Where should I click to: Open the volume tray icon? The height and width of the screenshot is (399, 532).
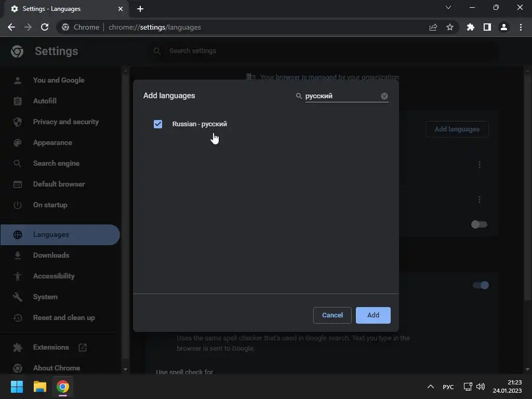pyautogui.click(x=481, y=387)
